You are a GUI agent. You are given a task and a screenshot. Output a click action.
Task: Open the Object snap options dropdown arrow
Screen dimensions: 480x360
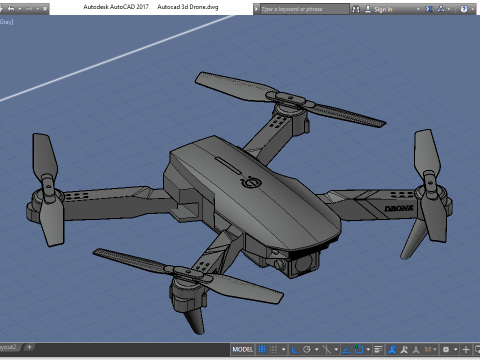point(368,349)
